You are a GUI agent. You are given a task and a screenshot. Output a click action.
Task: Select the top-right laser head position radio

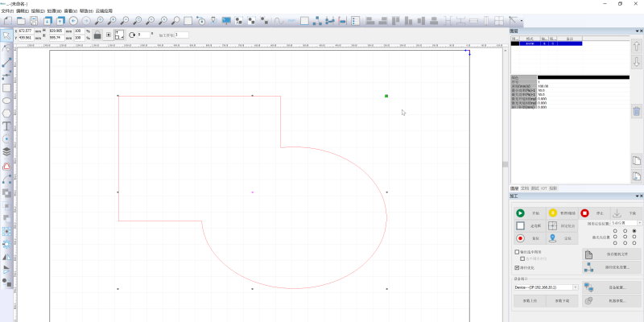pyautogui.click(x=634, y=231)
